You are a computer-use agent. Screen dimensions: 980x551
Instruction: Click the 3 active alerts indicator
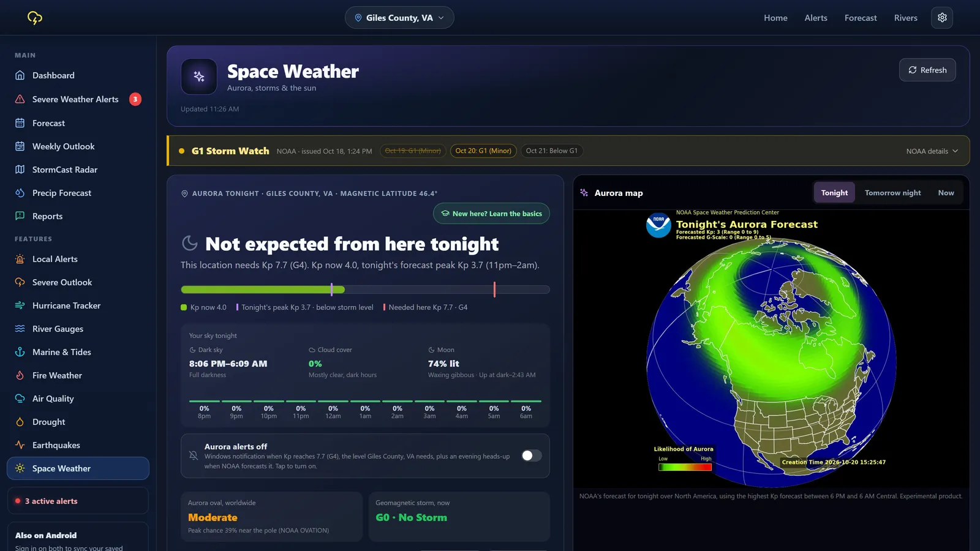pyautogui.click(x=78, y=501)
